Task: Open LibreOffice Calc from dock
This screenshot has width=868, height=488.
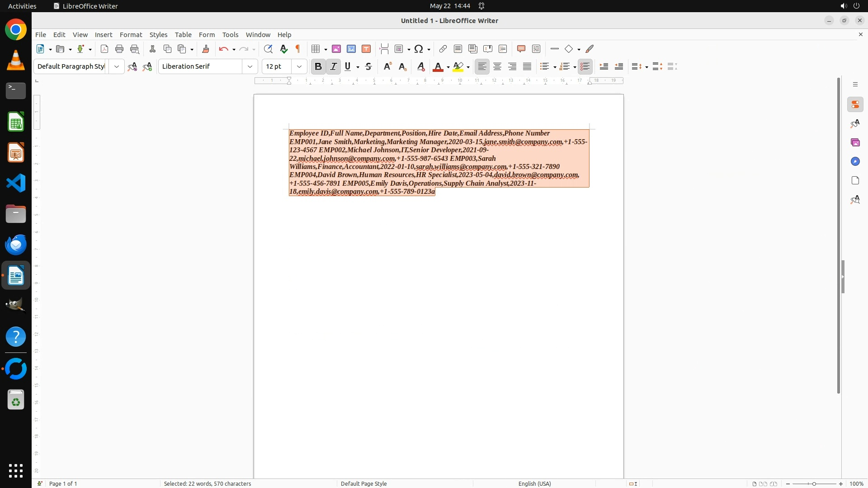Action: (x=16, y=122)
